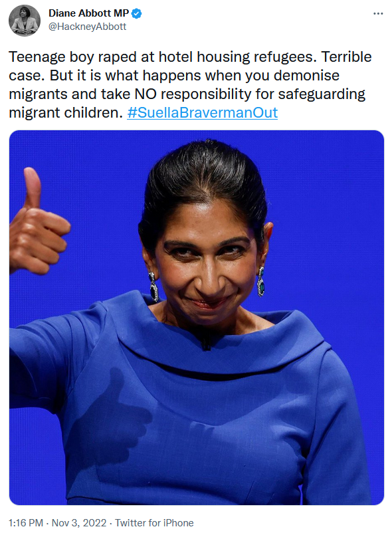Open Diane Abbott's profile avatar picture

(25, 21)
